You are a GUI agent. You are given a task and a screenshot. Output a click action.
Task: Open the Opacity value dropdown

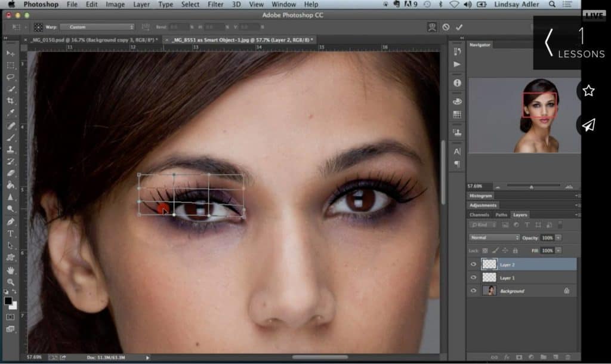click(558, 237)
